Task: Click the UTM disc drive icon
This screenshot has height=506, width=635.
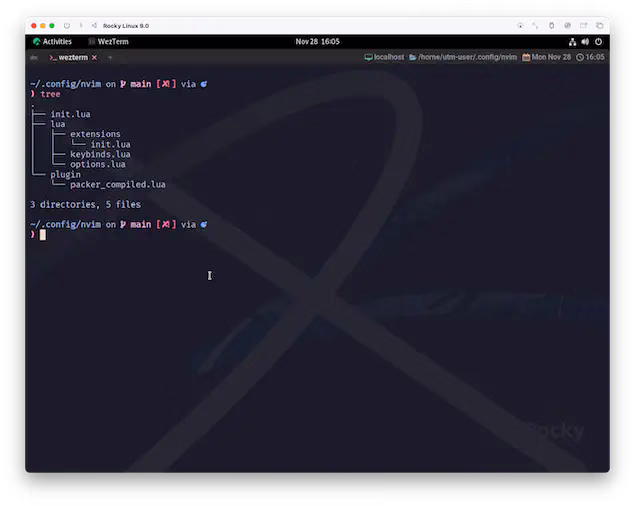Action: [567, 26]
